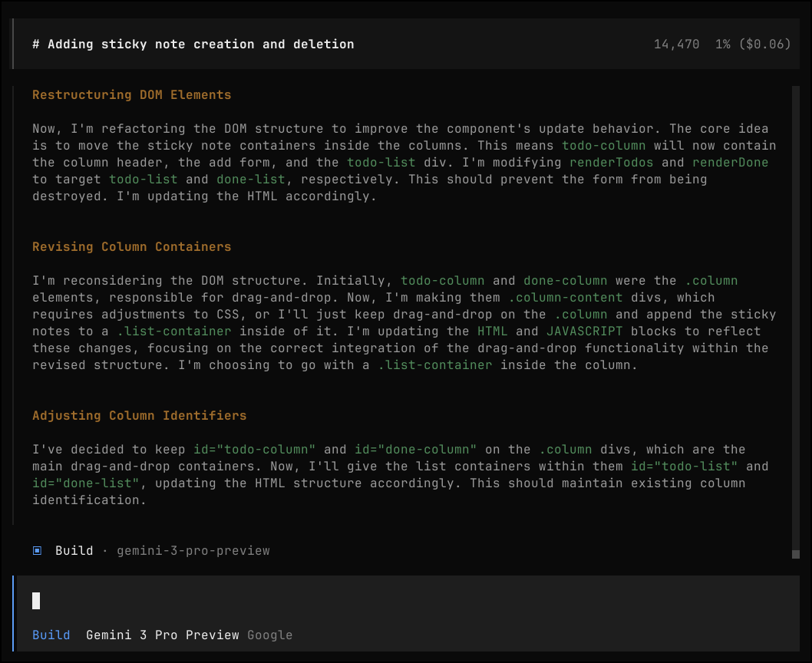
Task: Click the id="todo-list" code snippet
Action: pos(684,467)
